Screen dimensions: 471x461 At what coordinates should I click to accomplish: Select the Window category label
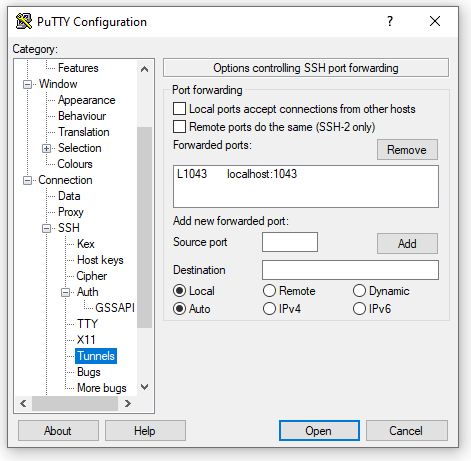(58, 84)
